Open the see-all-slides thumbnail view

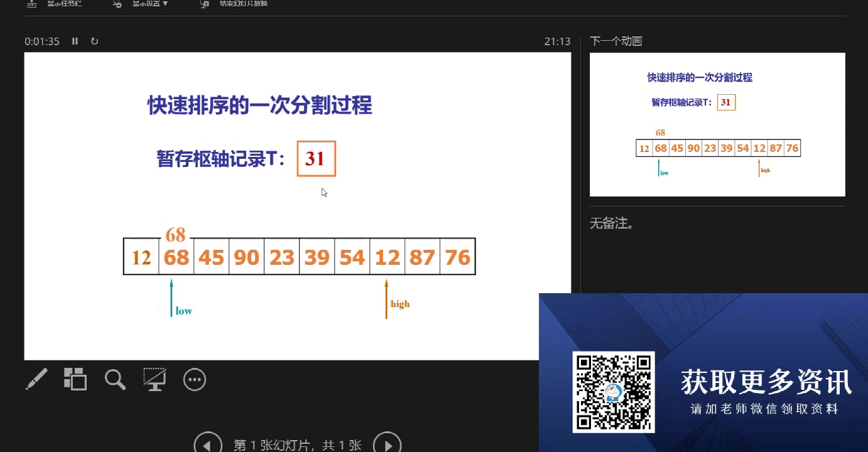[75, 379]
